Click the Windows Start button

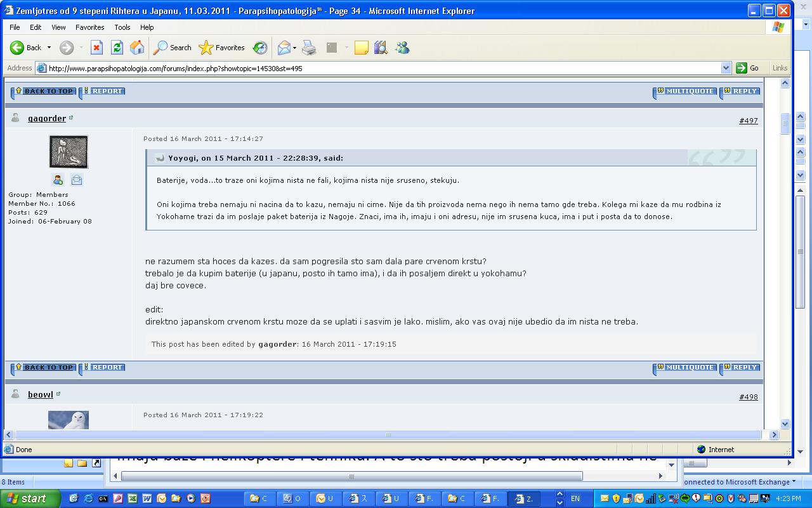click(30, 498)
